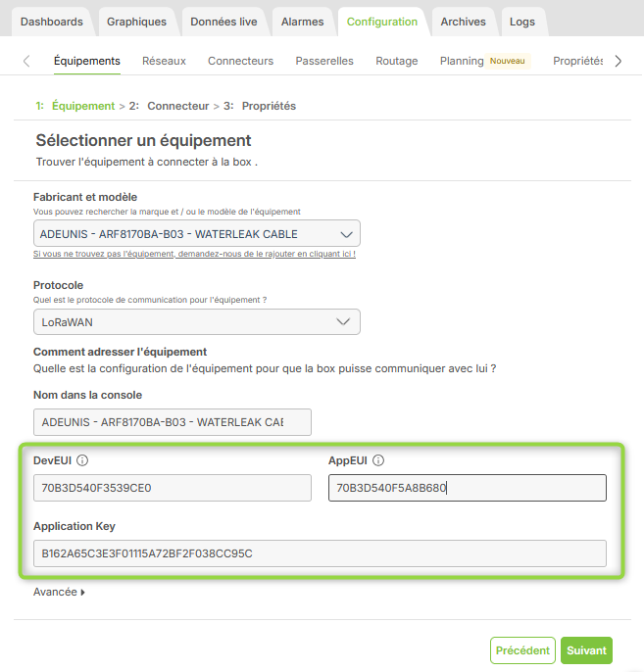Viewport: 644px width, 672px height.
Task: Switch to the Dashboards tab
Action: pos(52,22)
